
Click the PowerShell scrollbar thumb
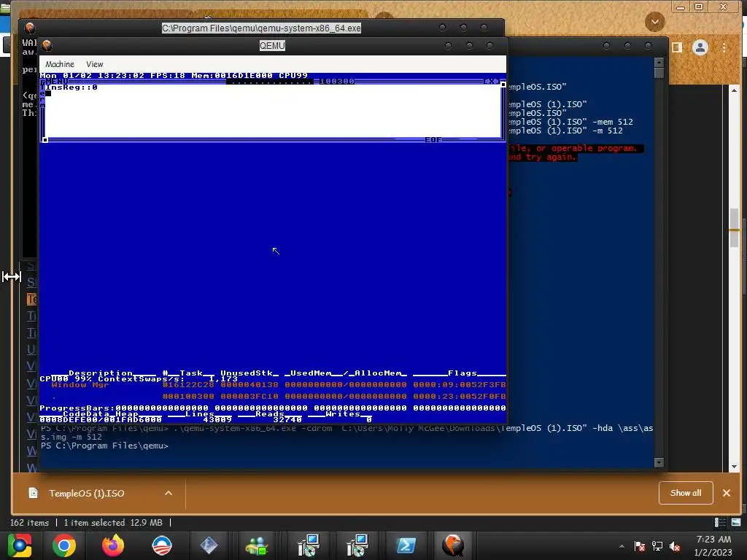coord(659,73)
